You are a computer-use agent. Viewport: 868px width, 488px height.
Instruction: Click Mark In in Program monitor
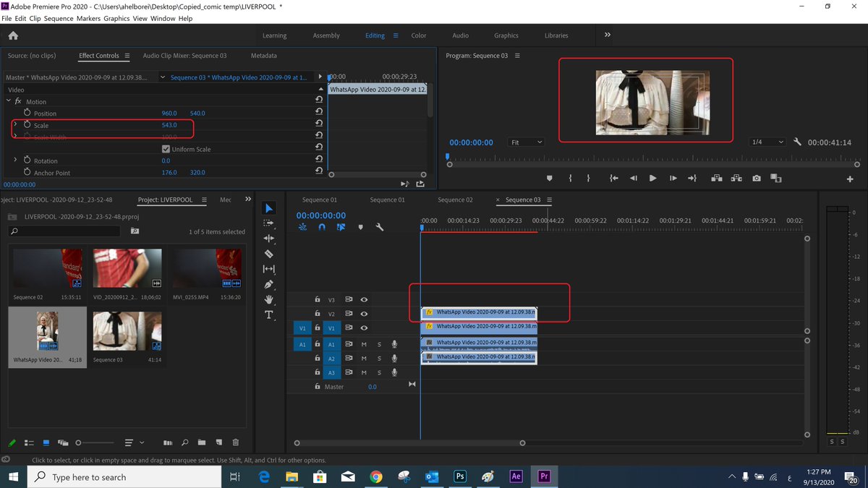point(571,178)
